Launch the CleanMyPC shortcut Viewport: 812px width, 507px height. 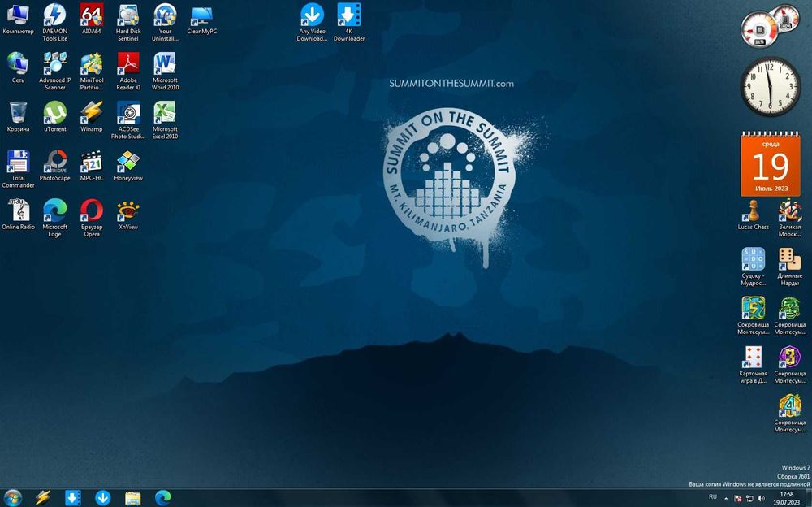202,19
